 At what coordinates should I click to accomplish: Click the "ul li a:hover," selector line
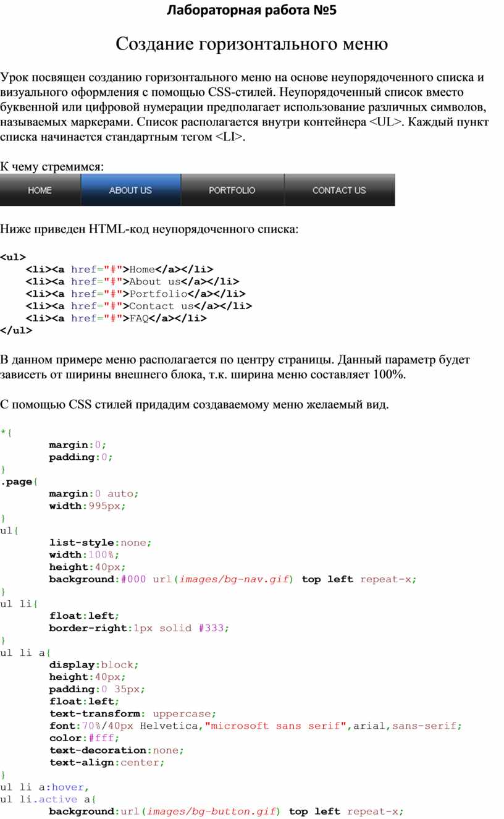pyautogui.click(x=44, y=787)
